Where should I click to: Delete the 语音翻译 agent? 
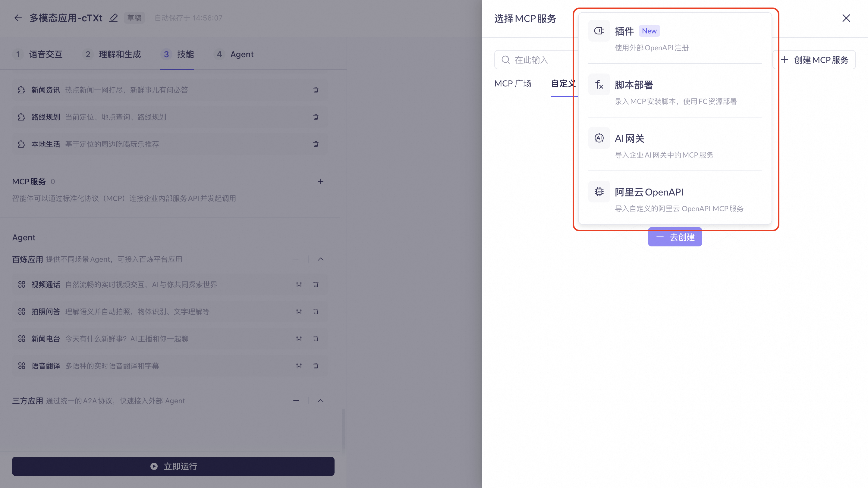click(x=316, y=366)
